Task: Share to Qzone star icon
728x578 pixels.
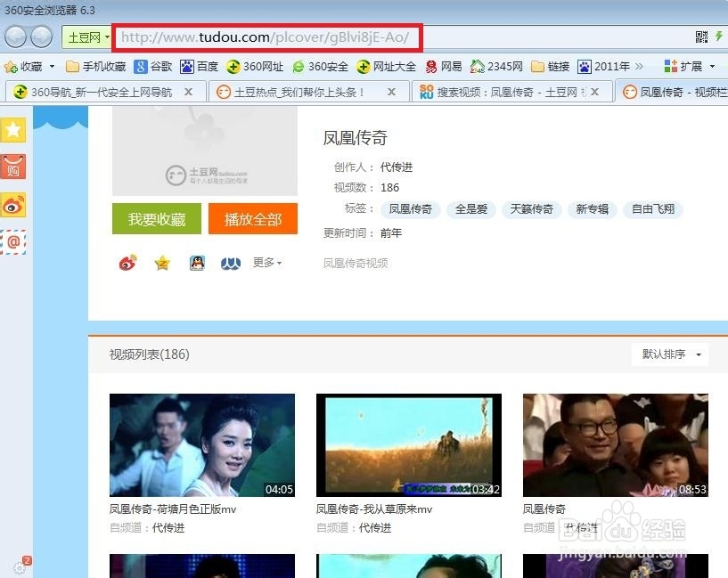Action: tap(162, 263)
